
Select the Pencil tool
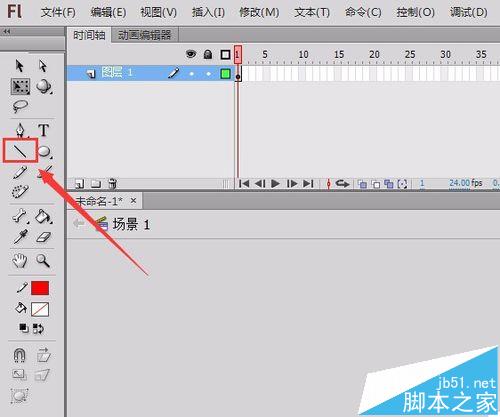pos(20,172)
